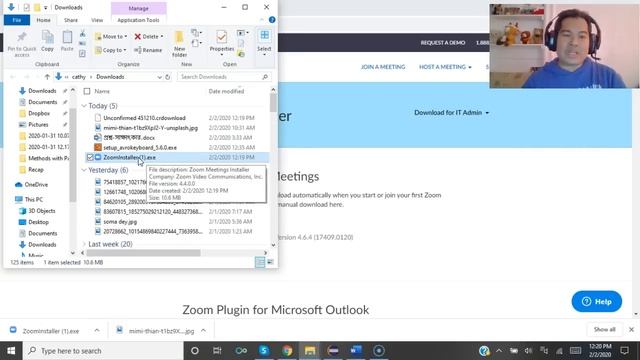Click the Copy icon in Clipboard group
The width and height of the screenshot is (640, 360).
(47, 37)
